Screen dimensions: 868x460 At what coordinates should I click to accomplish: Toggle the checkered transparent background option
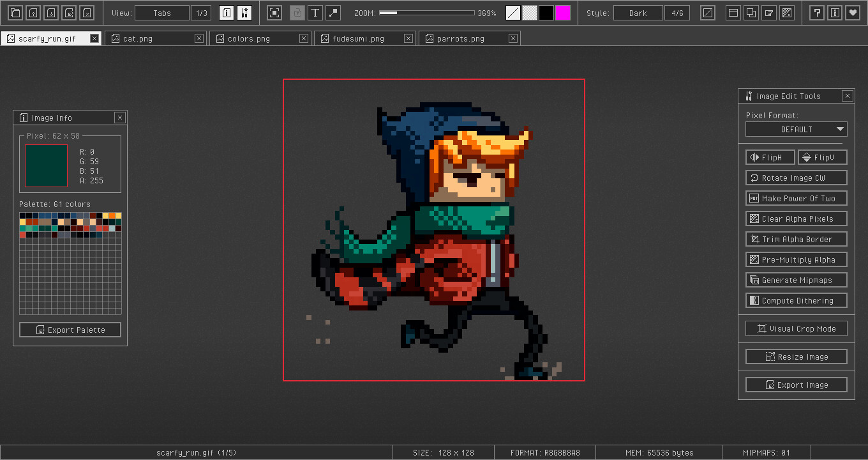(x=530, y=13)
